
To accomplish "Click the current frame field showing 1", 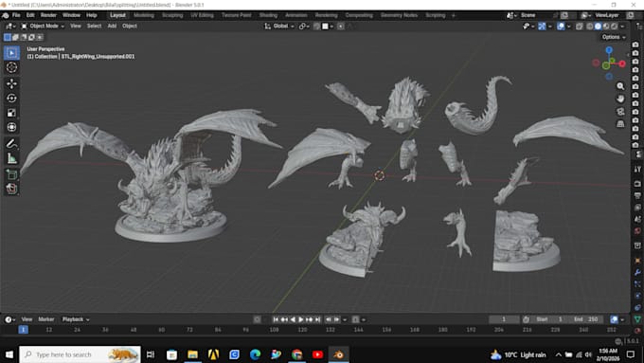I will coord(504,319).
